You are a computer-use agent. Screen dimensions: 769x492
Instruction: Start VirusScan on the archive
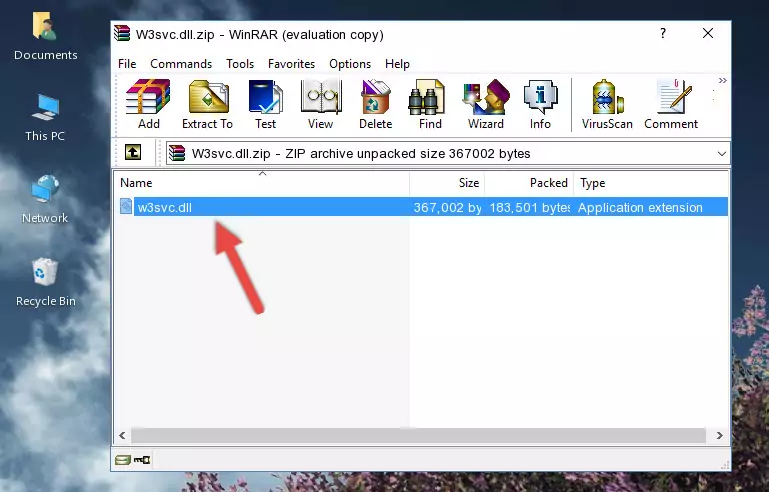607,104
